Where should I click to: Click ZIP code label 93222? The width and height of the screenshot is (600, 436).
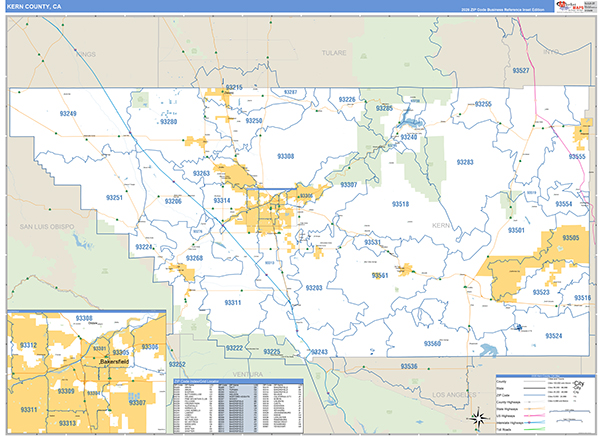[235, 348]
